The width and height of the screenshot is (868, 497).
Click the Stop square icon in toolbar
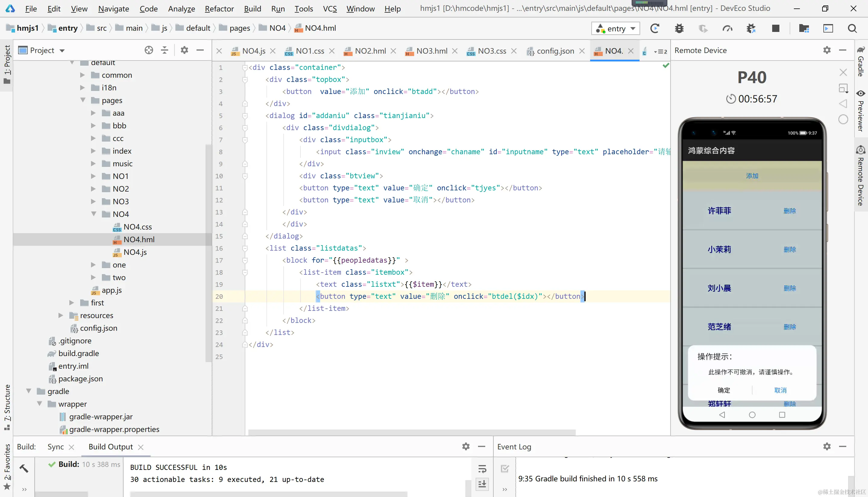(775, 28)
